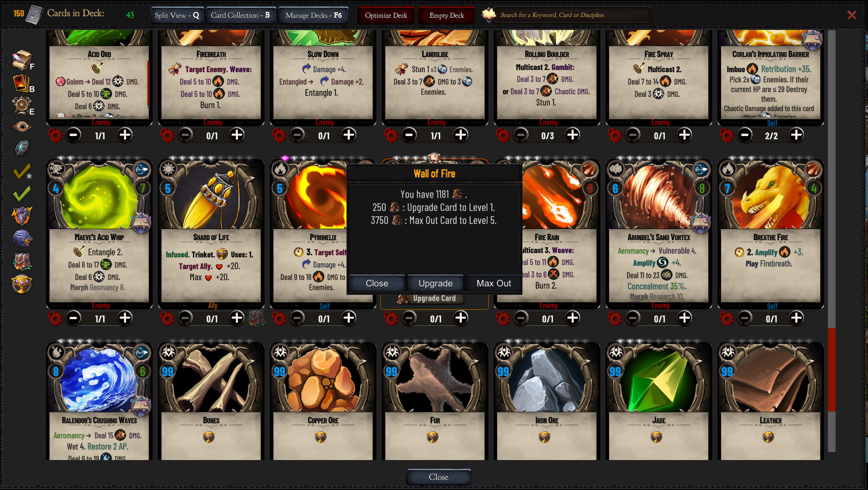Screen dimensions: 868x490
Task: Add a copy of Rolling Boulder with plus
Action: pos(572,135)
